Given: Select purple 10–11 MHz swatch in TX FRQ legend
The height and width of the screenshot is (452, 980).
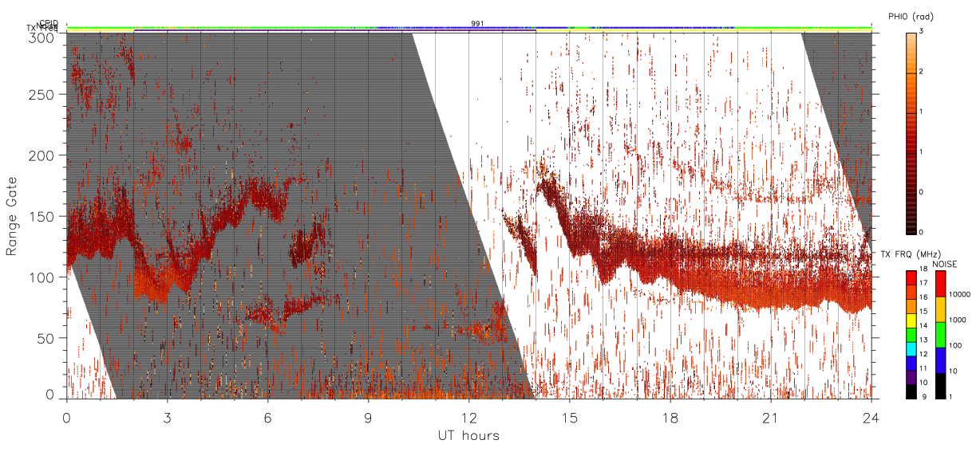Looking at the screenshot, I should 911,377.
